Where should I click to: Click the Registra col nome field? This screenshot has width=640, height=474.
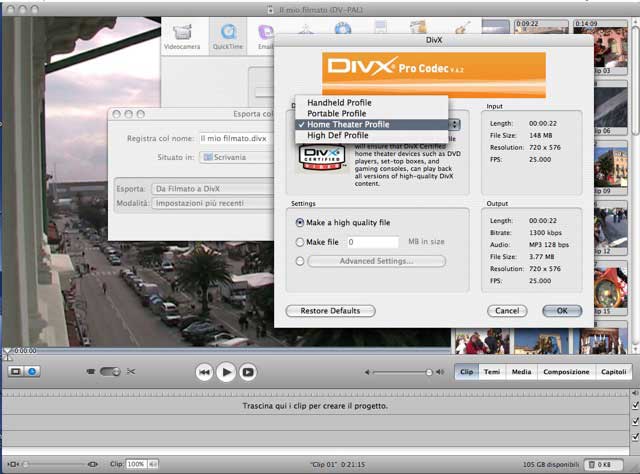coord(236,138)
